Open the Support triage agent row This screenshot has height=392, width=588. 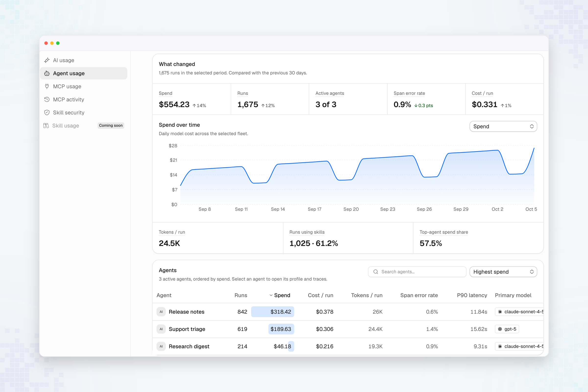click(348, 329)
